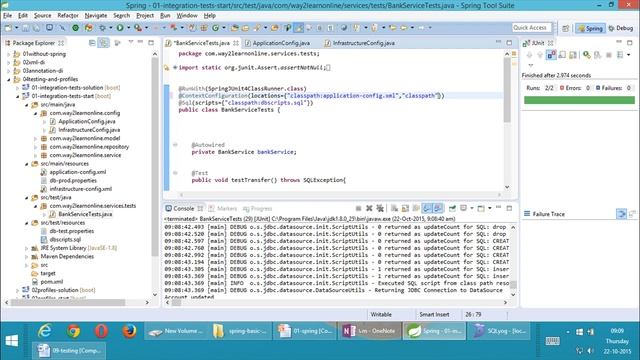Click Remove All Terminated Launches in Console
Viewport: 640px width, 360px height.
point(380,208)
